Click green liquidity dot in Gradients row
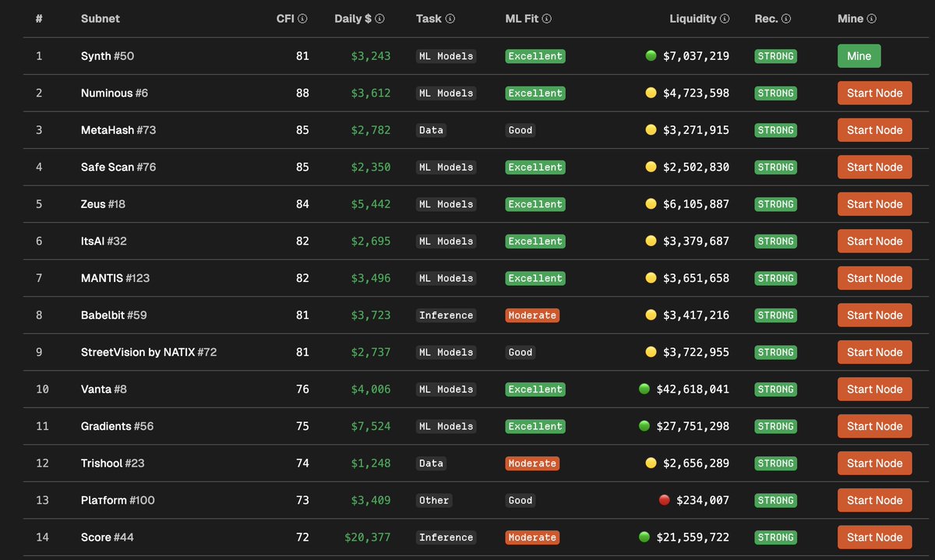 click(644, 426)
